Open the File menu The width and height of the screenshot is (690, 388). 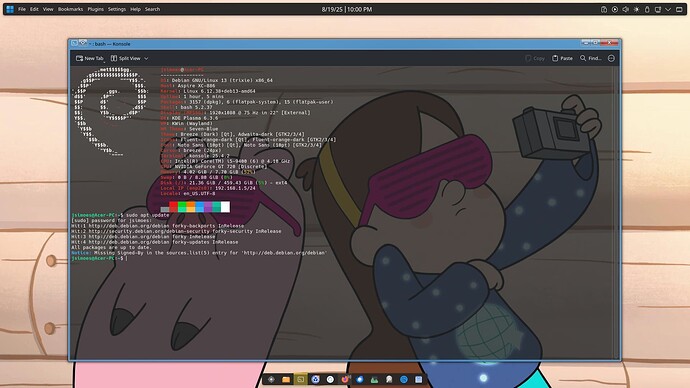click(22, 9)
